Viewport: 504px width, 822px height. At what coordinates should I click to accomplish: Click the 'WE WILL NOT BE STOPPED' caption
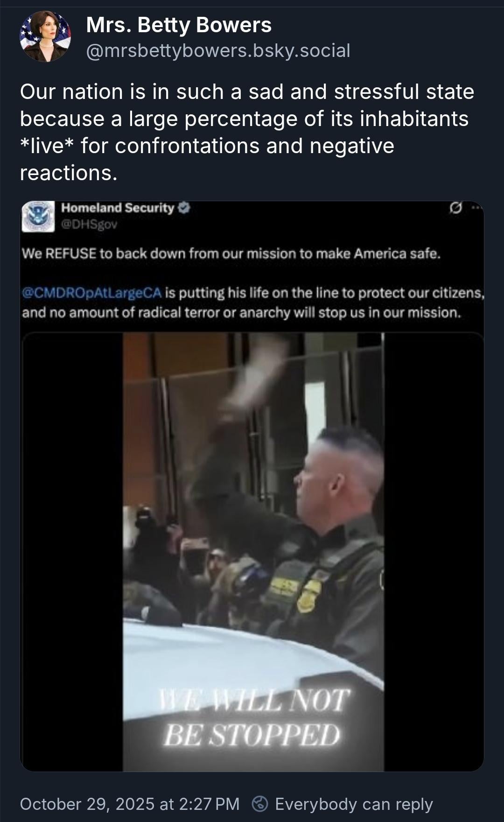pyautogui.click(x=253, y=717)
